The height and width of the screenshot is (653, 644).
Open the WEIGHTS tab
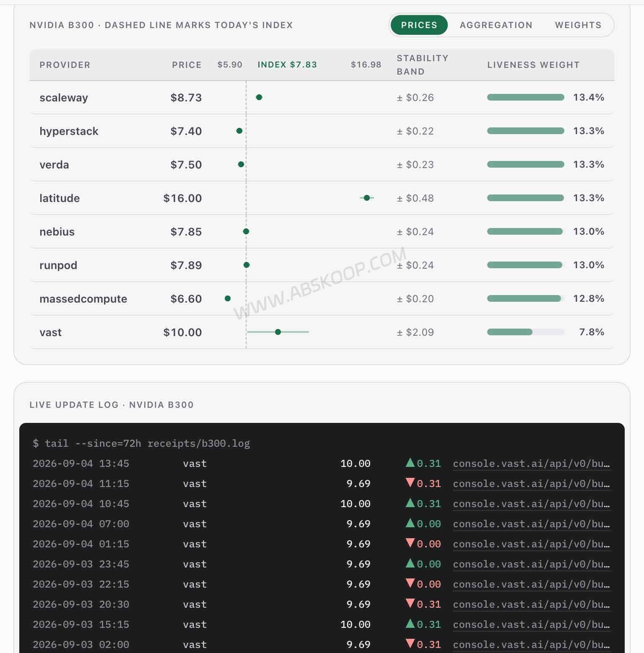(x=578, y=25)
